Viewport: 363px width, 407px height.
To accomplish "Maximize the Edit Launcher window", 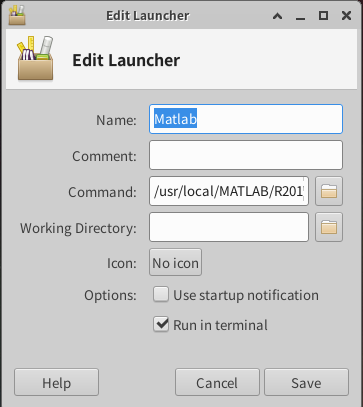I will point(323,16).
